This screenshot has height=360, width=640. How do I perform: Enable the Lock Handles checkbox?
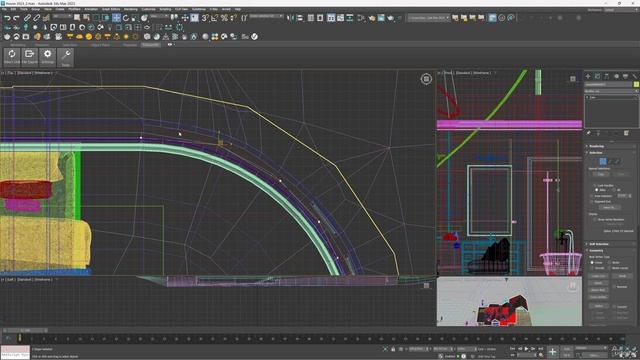click(596, 185)
